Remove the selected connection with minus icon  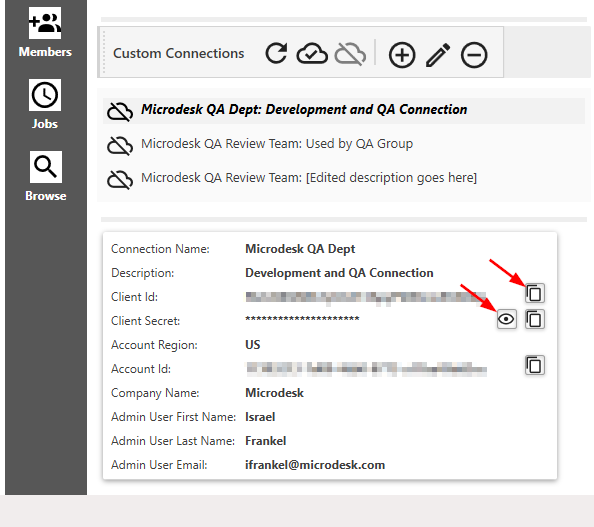tap(474, 55)
